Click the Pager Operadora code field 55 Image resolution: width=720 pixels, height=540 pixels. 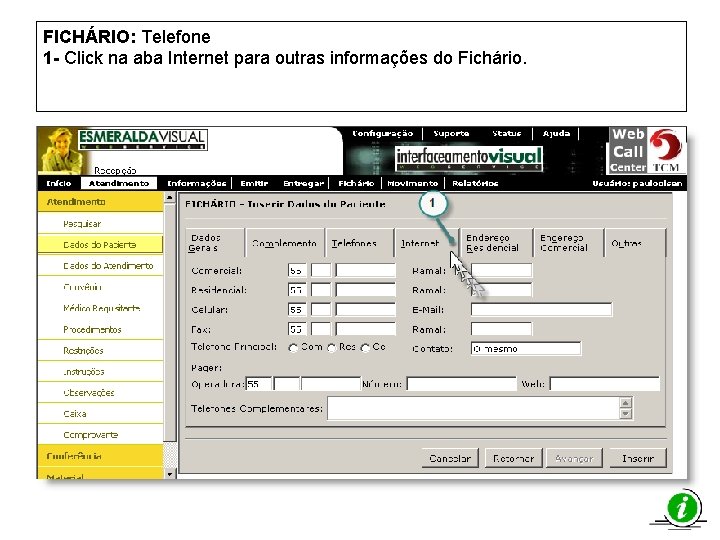[259, 384]
